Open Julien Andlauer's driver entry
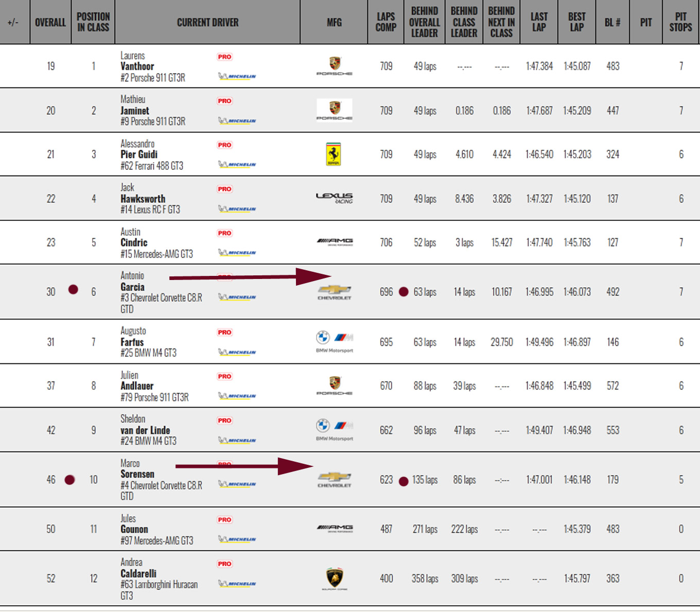Screen dimensions: 700x612 tap(137, 386)
